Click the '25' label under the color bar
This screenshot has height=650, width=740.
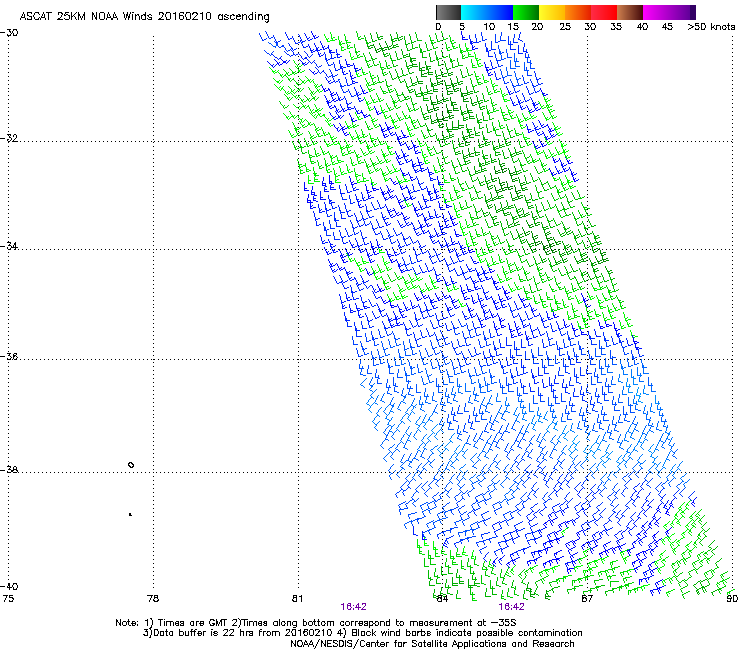[x=564, y=27]
